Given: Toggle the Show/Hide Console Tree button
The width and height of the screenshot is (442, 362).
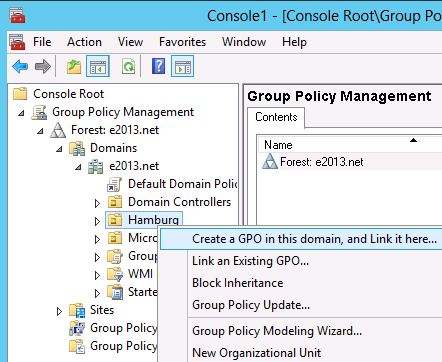Looking at the screenshot, I should [98, 66].
